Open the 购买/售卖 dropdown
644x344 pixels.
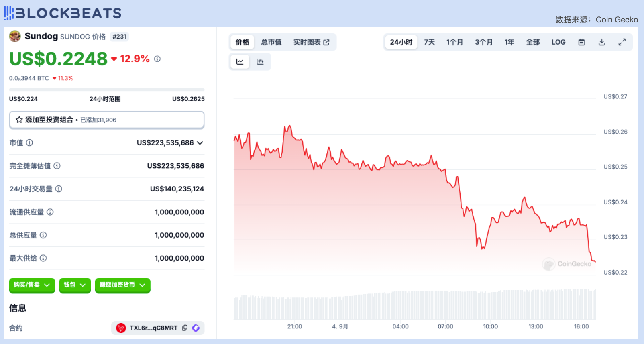[32, 285]
